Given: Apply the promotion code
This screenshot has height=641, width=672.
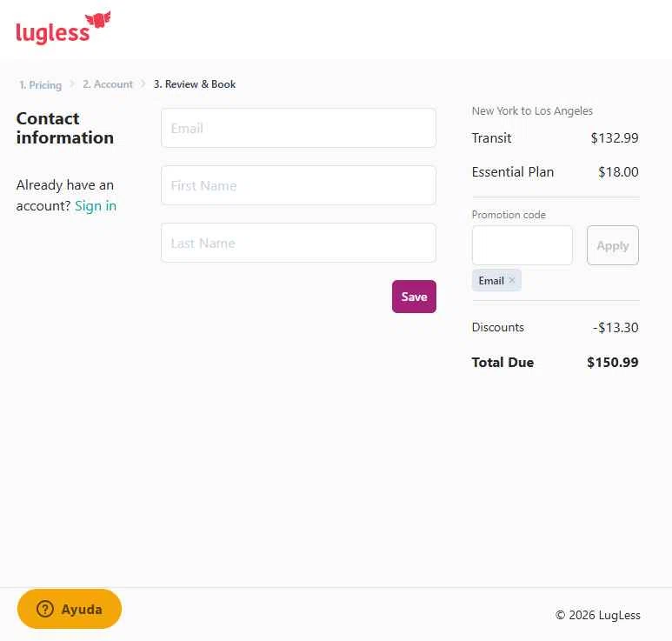Looking at the screenshot, I should pyautogui.click(x=612, y=245).
